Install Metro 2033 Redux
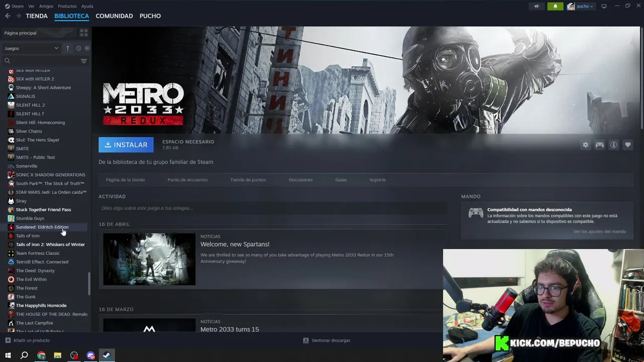Viewport: 644px width, 362px height. [126, 145]
